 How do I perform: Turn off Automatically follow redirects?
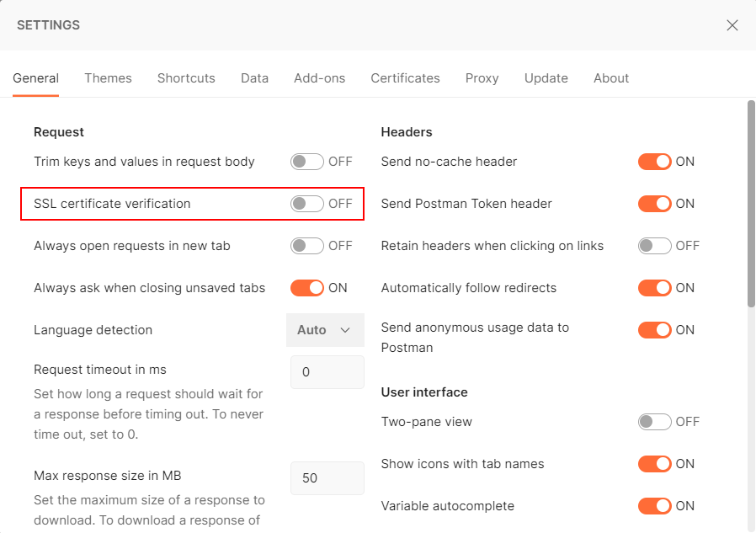point(654,288)
